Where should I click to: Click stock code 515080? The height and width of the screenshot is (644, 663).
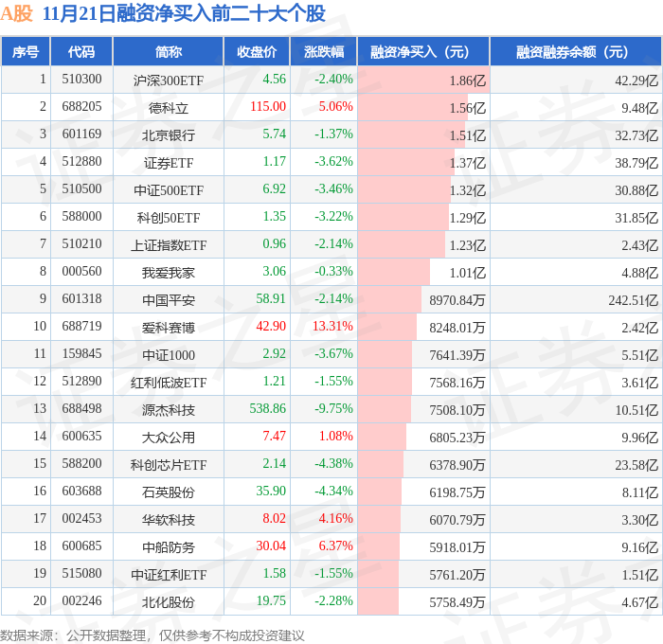(81, 574)
